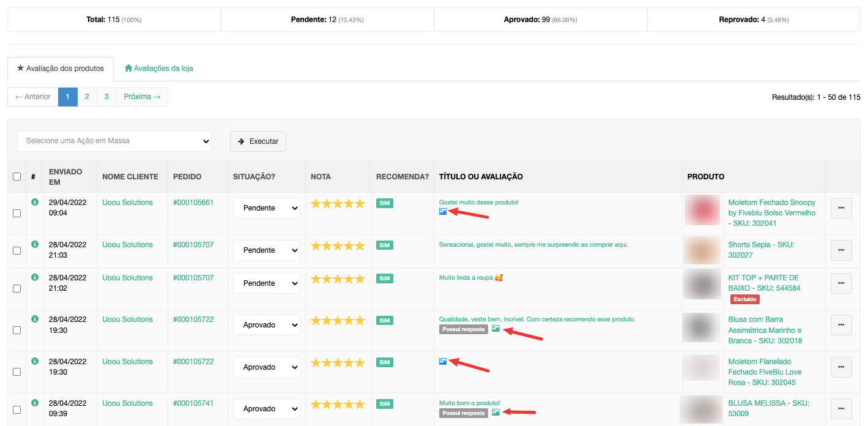Open more-options button for KIT TOP row

pyautogui.click(x=841, y=283)
